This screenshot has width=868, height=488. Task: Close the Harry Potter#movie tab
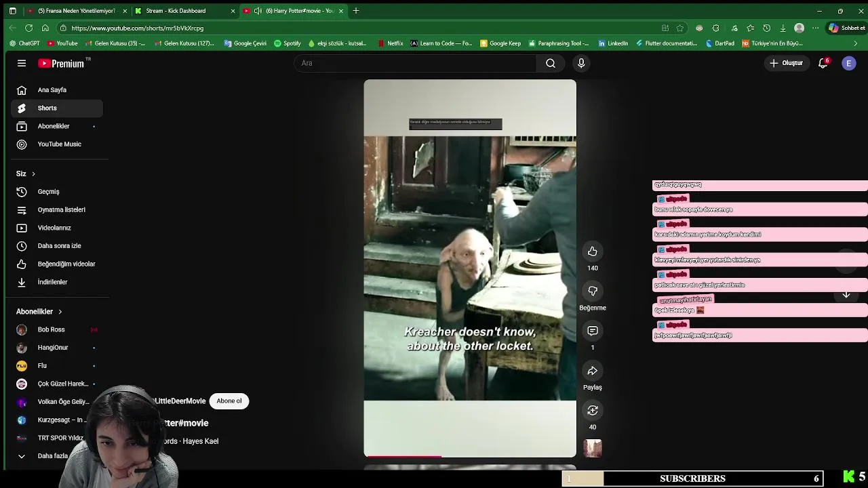(341, 11)
